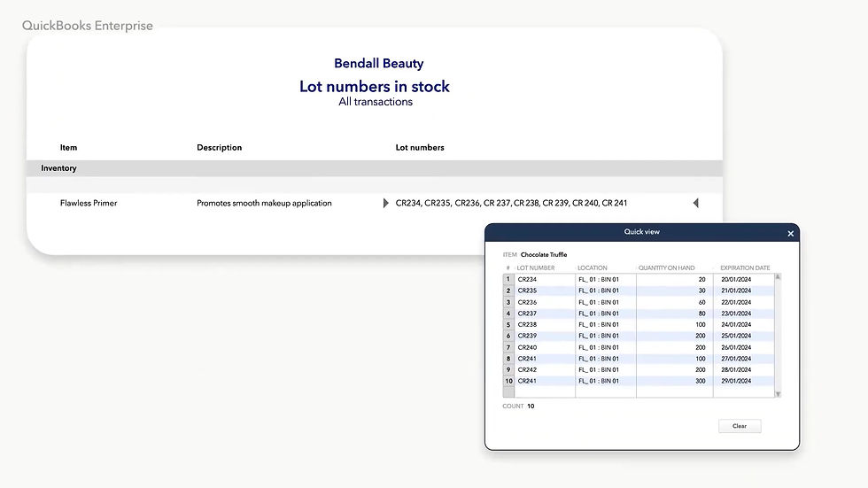Click expiration date 23/01/2024
This screenshot has width=868, height=488.
[736, 314]
